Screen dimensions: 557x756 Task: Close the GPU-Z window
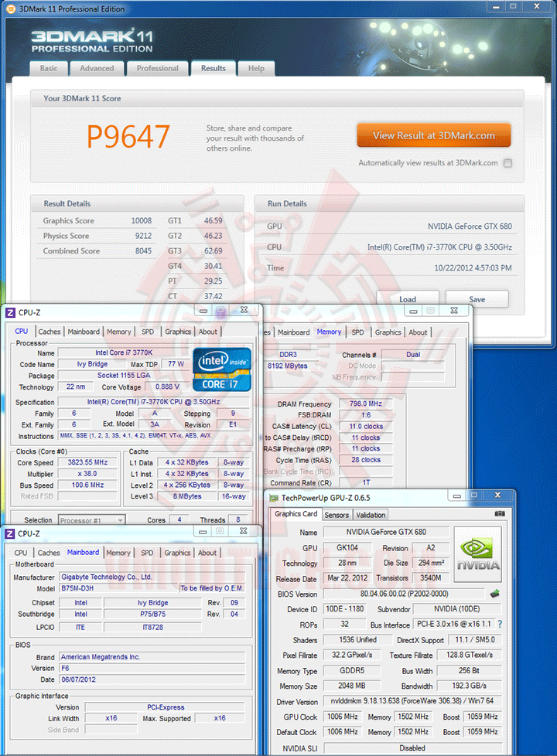click(497, 495)
